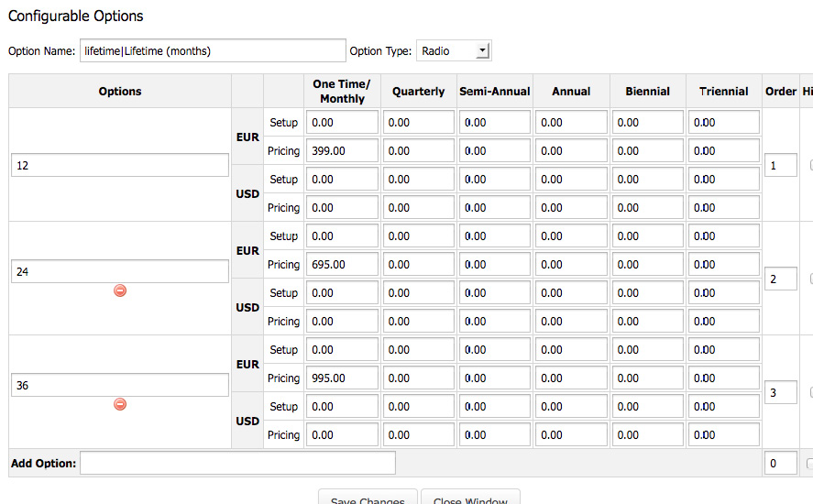Click the option name field containing 24
813x504 pixels.
point(120,272)
